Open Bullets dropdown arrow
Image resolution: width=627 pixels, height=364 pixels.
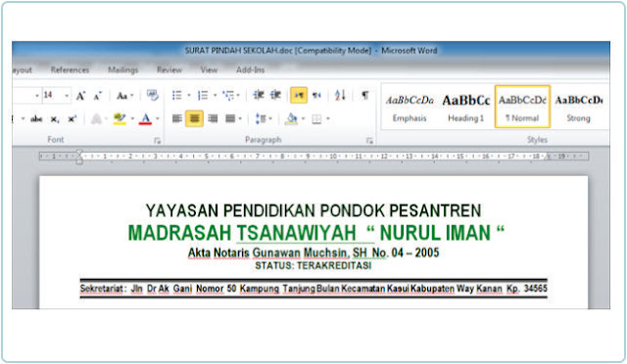click(x=189, y=95)
